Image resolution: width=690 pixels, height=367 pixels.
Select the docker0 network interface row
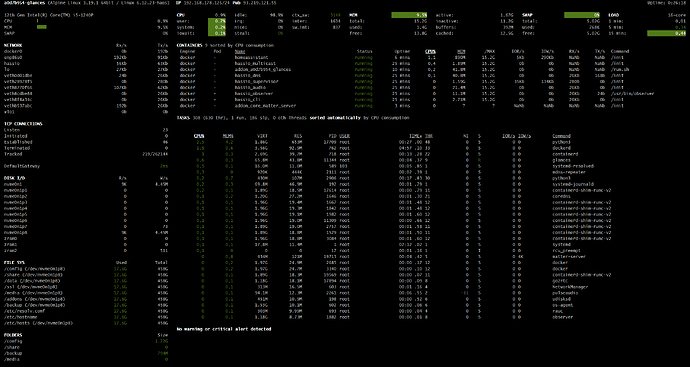(86, 51)
